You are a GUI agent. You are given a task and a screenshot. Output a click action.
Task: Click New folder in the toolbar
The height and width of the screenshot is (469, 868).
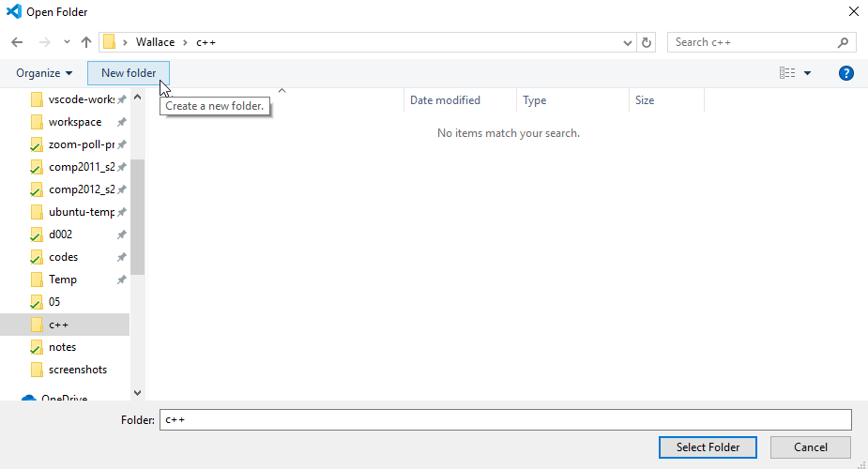coord(129,73)
